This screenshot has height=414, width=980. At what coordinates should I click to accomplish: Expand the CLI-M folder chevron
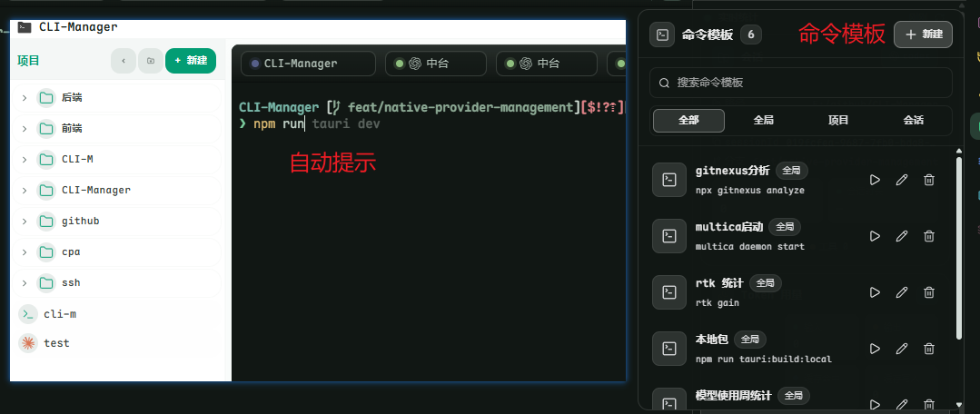point(25,159)
